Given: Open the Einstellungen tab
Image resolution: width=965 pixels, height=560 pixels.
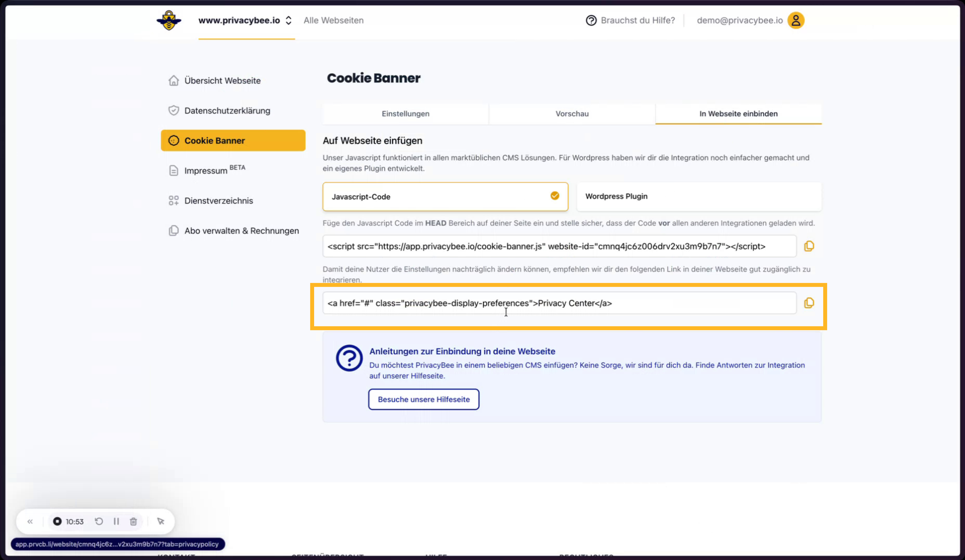Looking at the screenshot, I should (405, 114).
